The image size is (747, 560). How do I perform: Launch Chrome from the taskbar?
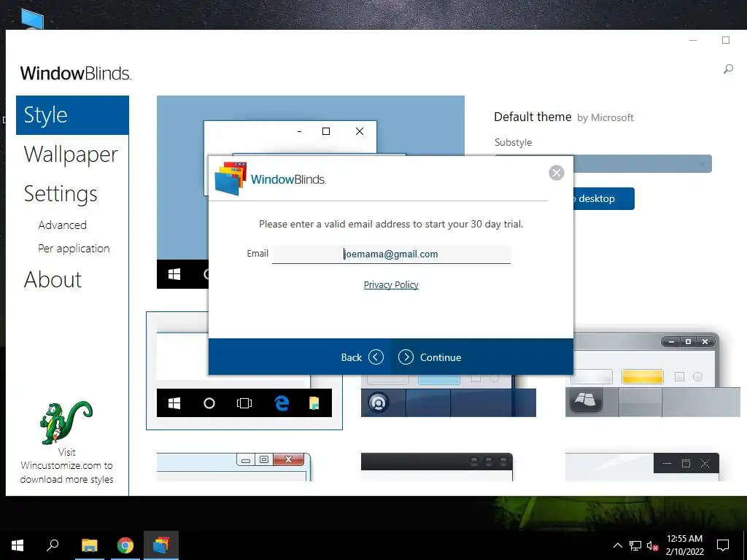[x=125, y=545]
